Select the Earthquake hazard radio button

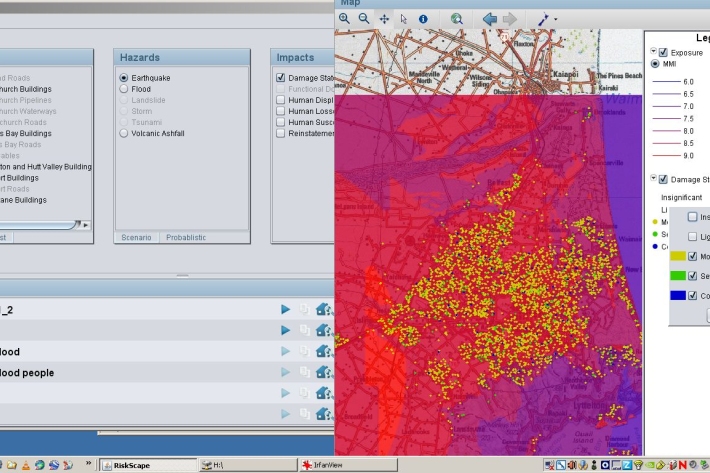(124, 77)
